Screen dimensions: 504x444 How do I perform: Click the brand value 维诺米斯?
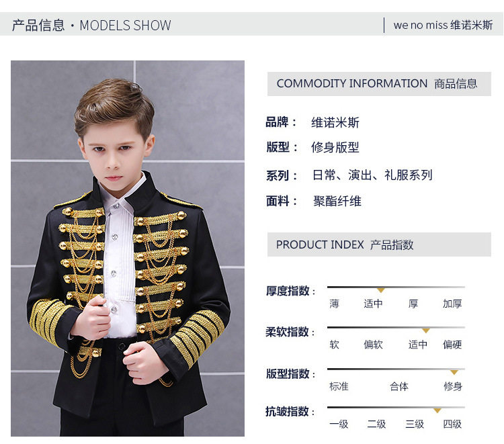(x=335, y=122)
